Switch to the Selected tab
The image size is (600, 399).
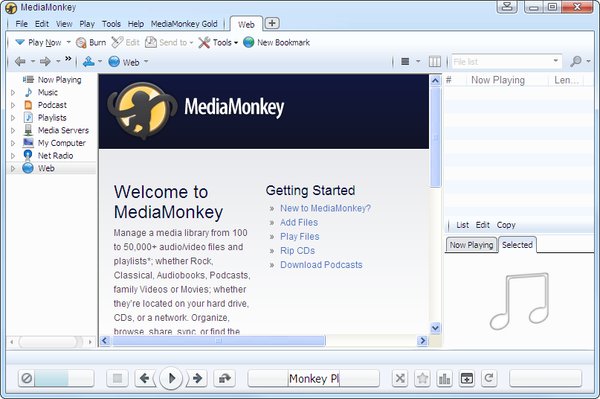[517, 245]
